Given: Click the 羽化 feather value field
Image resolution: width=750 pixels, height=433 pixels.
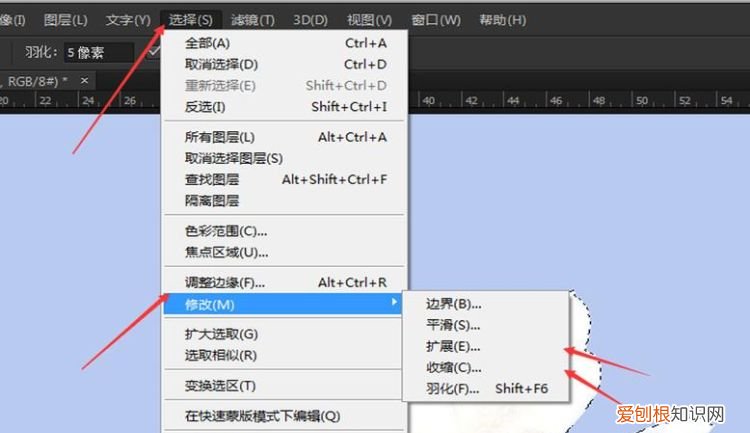Looking at the screenshot, I should click(x=99, y=52).
